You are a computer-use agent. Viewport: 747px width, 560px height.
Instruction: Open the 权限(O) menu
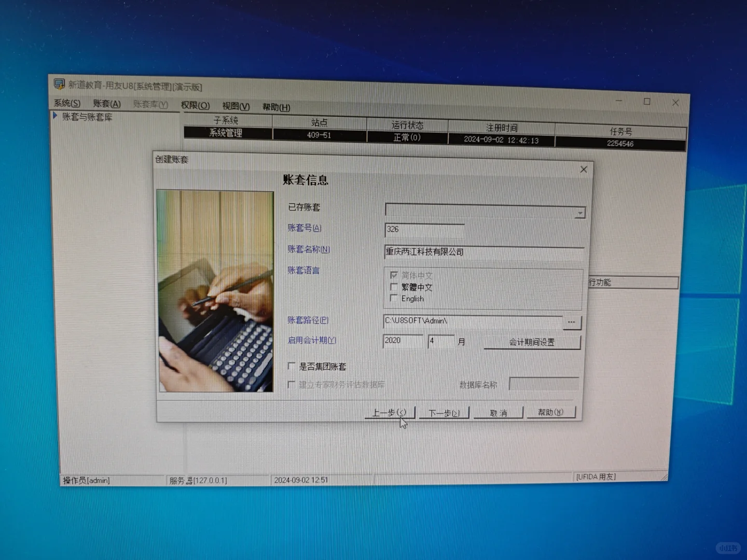click(195, 105)
